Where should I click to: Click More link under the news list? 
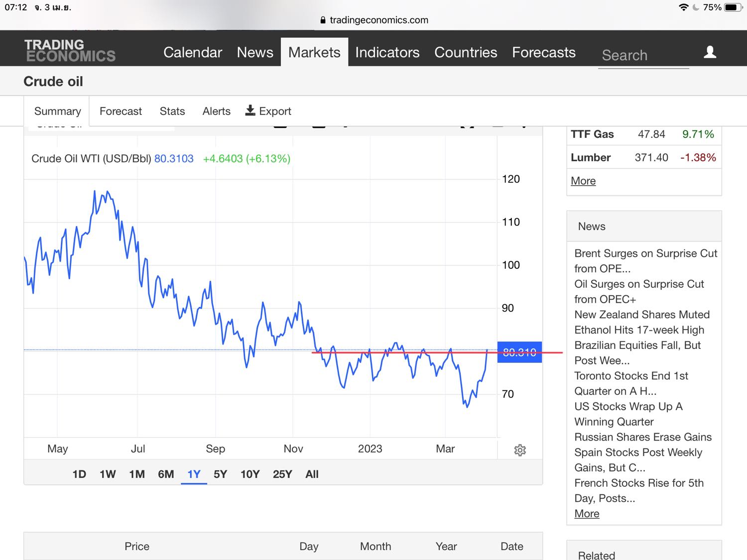click(x=587, y=513)
